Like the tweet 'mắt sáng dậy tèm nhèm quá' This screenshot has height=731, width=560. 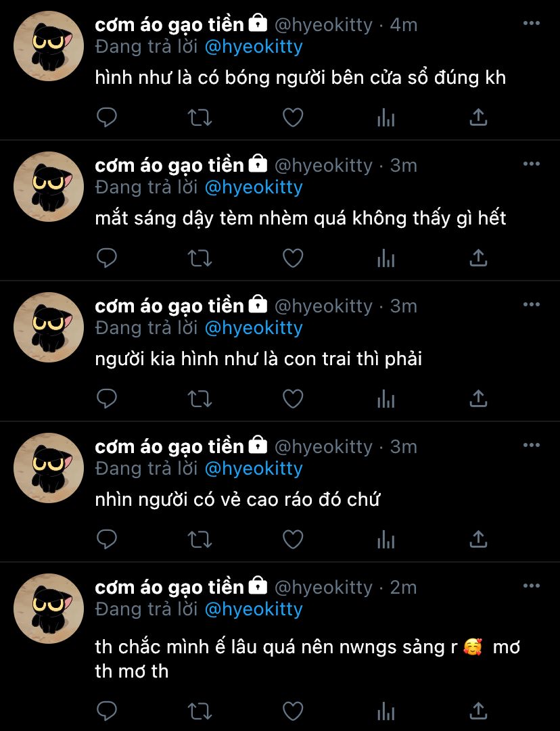[x=293, y=258]
